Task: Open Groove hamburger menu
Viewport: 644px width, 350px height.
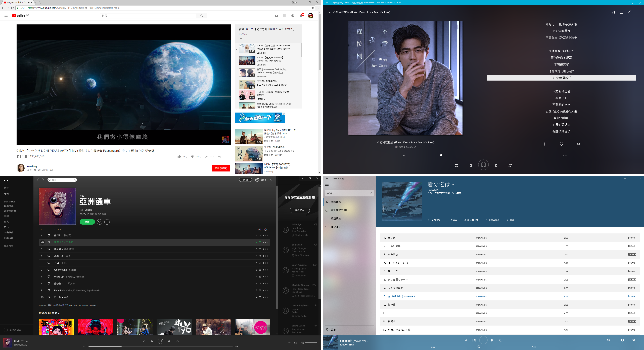Action: tap(327, 186)
